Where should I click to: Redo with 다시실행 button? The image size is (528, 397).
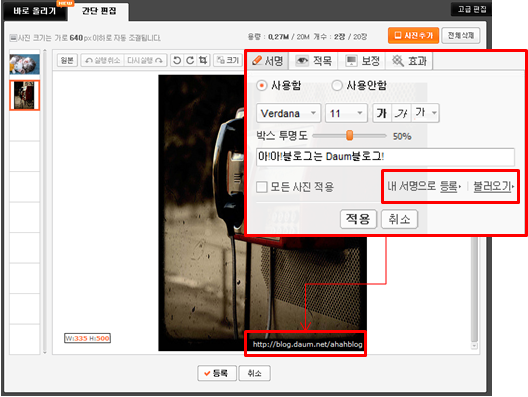coord(145,60)
